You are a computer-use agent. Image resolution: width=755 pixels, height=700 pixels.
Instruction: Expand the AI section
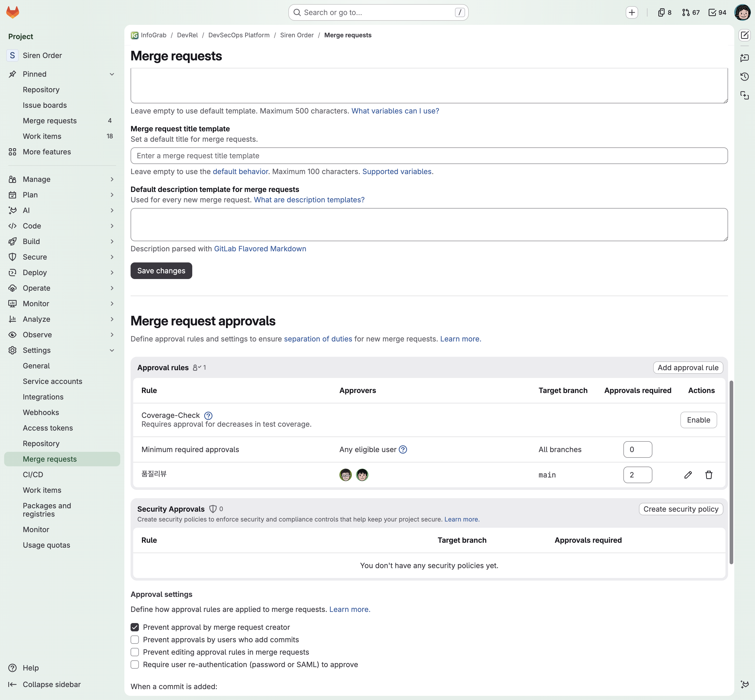click(62, 210)
